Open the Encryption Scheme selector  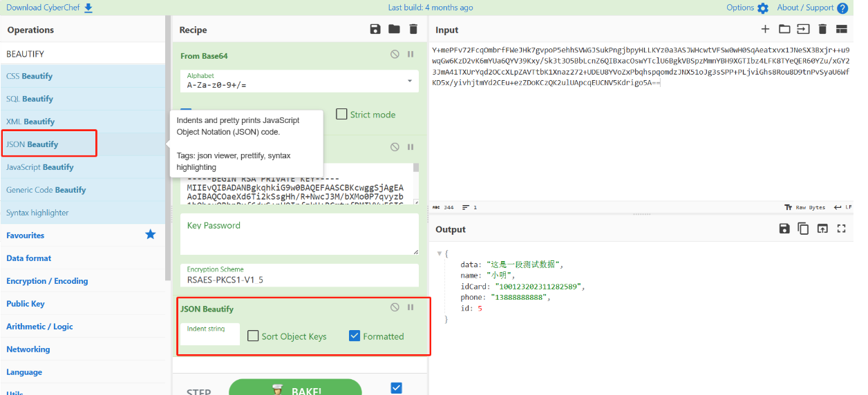click(x=299, y=275)
